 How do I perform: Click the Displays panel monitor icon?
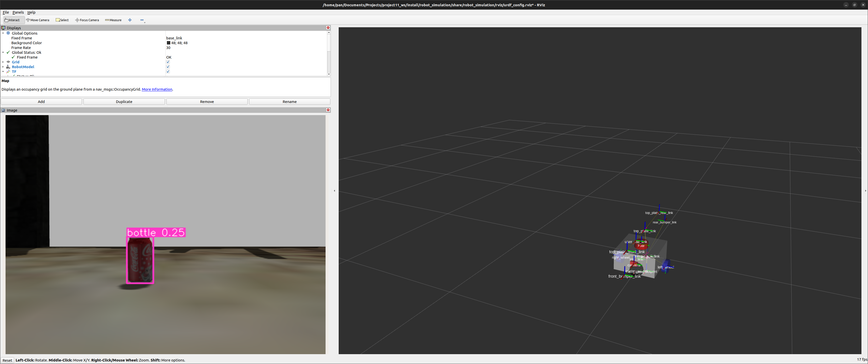coord(3,28)
